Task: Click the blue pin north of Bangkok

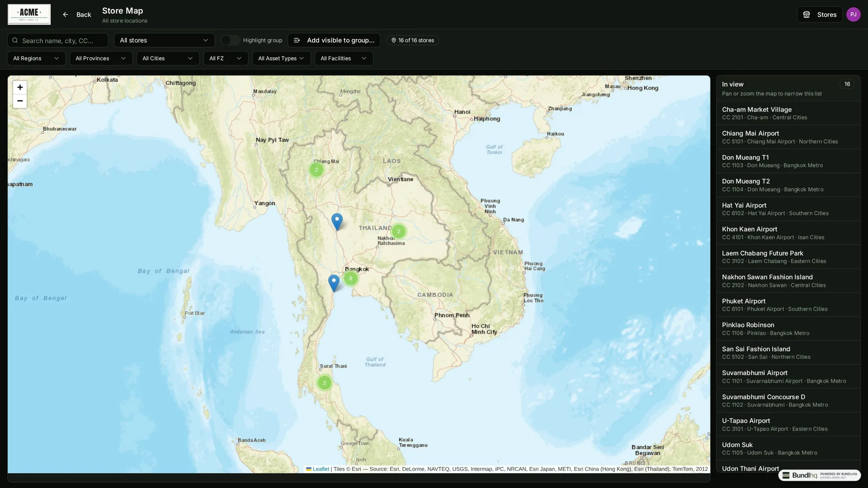Action: tap(337, 221)
